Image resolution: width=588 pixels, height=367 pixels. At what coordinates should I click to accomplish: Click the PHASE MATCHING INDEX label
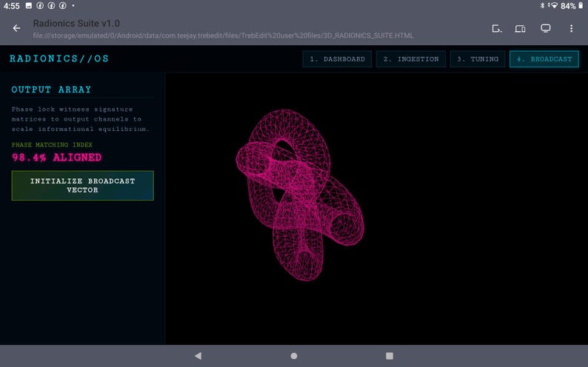point(52,144)
